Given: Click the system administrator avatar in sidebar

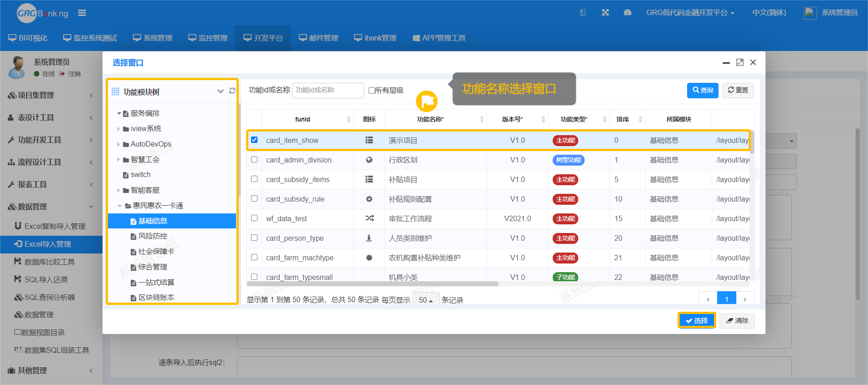Looking at the screenshot, I should point(17,67).
